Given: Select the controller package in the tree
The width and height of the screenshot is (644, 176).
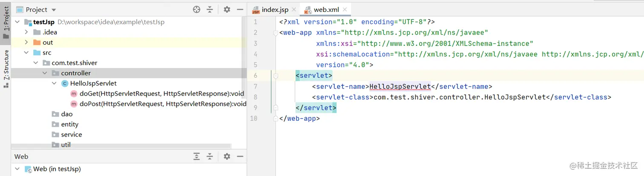Looking at the screenshot, I should (x=76, y=73).
